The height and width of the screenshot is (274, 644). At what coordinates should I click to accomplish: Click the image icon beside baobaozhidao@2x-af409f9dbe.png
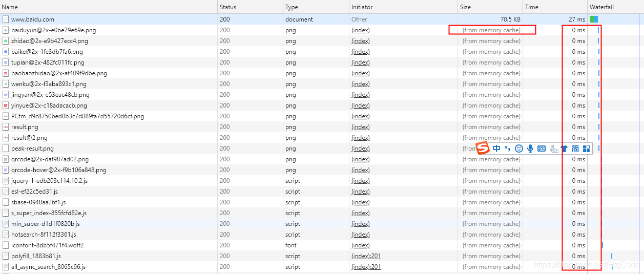tap(6, 73)
